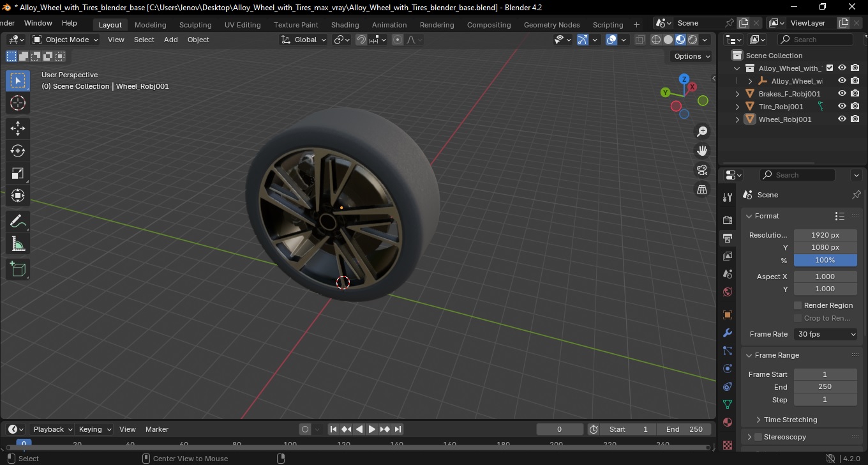868x465 pixels.
Task: Switch to the Modeling workspace tab
Action: pyautogui.click(x=151, y=25)
